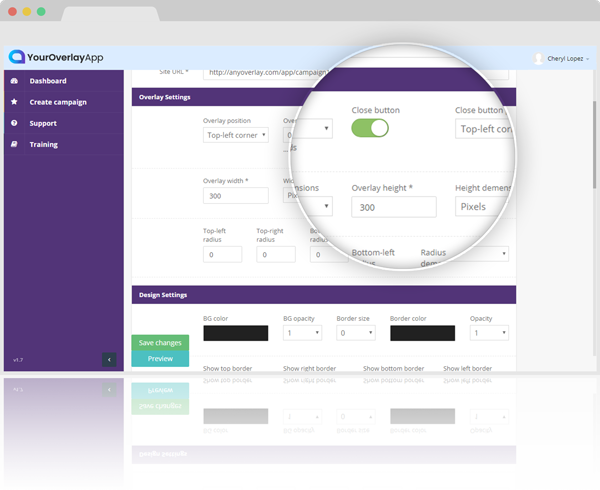
Task: Click the Support question mark icon
Action: click(14, 123)
